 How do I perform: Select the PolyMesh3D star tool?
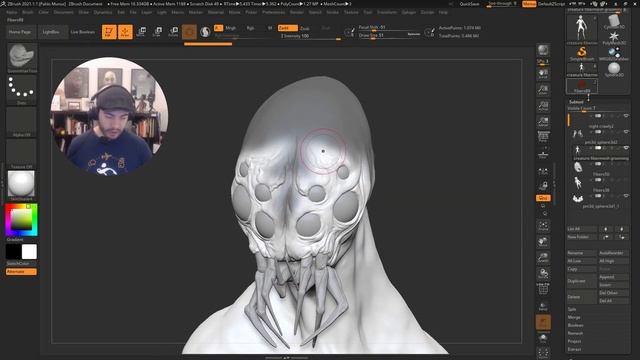point(614,37)
